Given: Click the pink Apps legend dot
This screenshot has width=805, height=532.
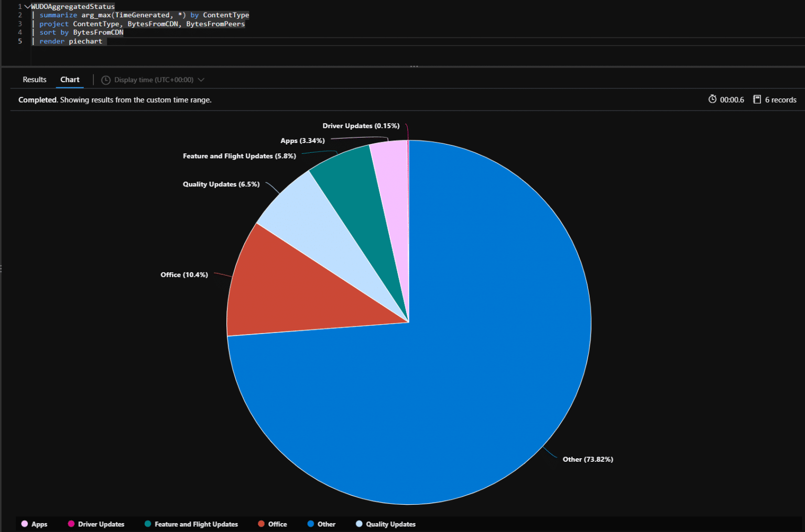Looking at the screenshot, I should [x=24, y=524].
